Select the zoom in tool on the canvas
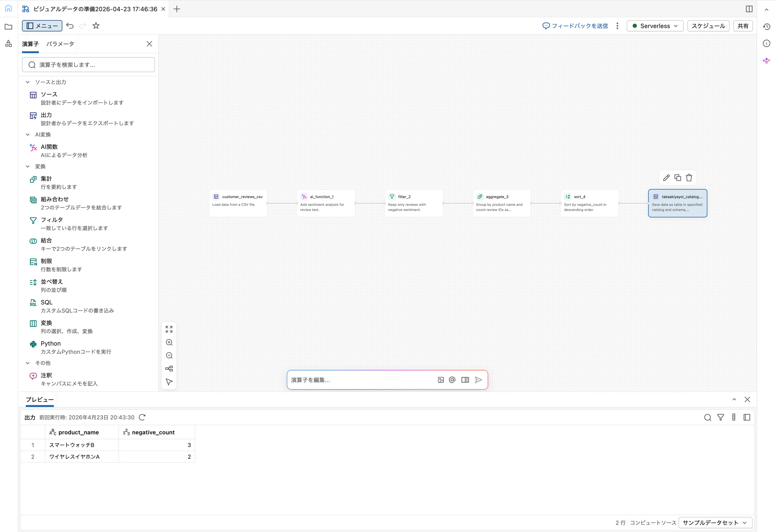Viewport: 775px width, 532px height. [x=169, y=342]
